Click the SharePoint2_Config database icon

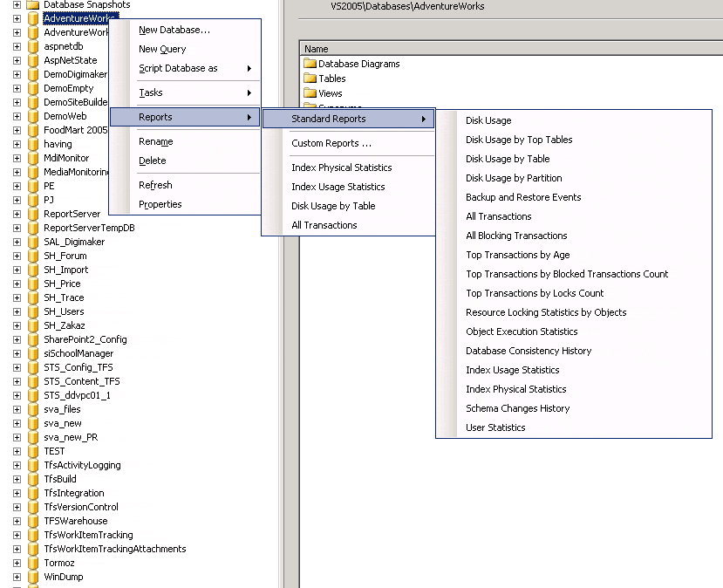(x=33, y=339)
